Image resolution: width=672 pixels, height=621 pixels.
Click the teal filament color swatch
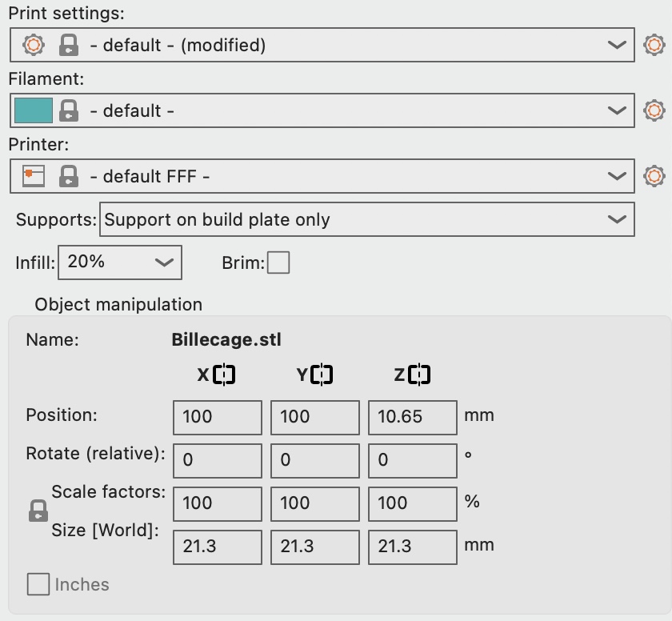pos(34,110)
